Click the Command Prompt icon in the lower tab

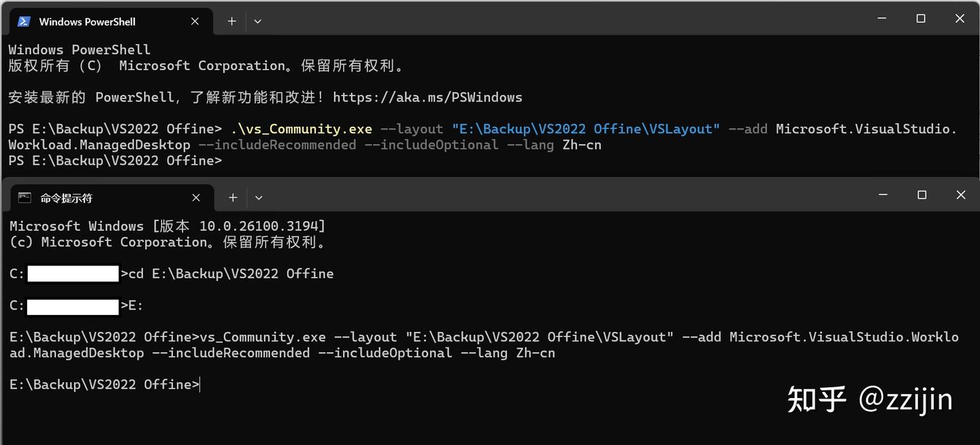[24, 197]
